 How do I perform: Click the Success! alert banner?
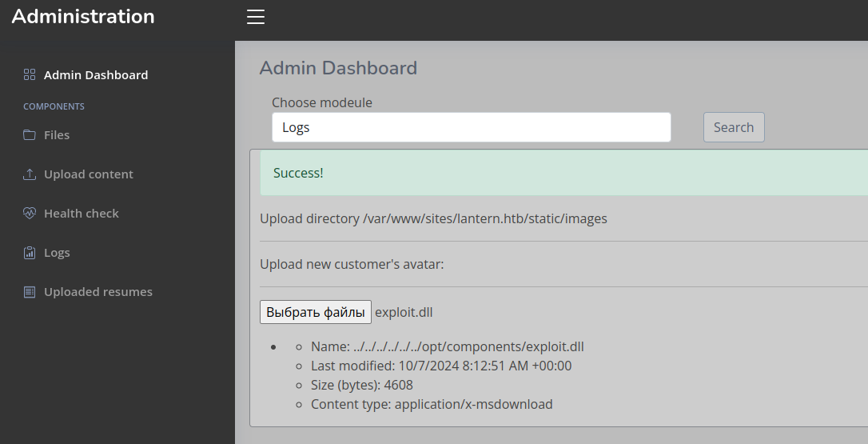[x=564, y=172]
